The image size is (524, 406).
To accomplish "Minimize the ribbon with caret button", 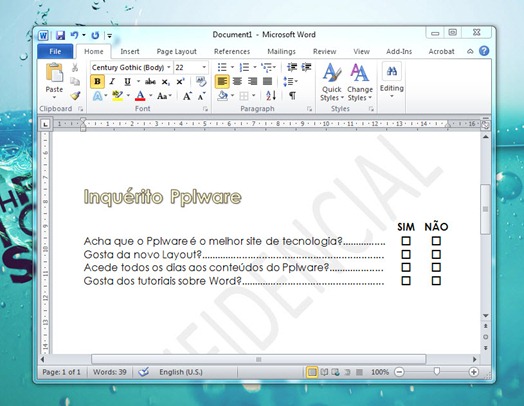I will pyautogui.click(x=470, y=51).
